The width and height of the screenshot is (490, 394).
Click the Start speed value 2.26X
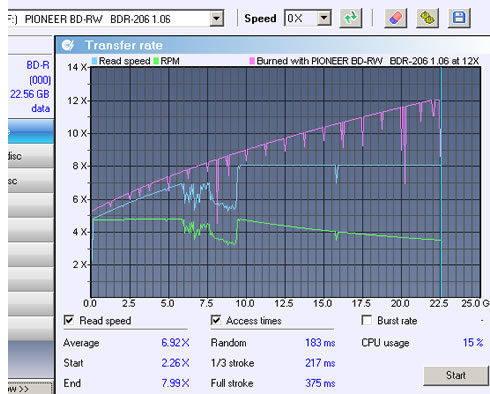tap(175, 363)
